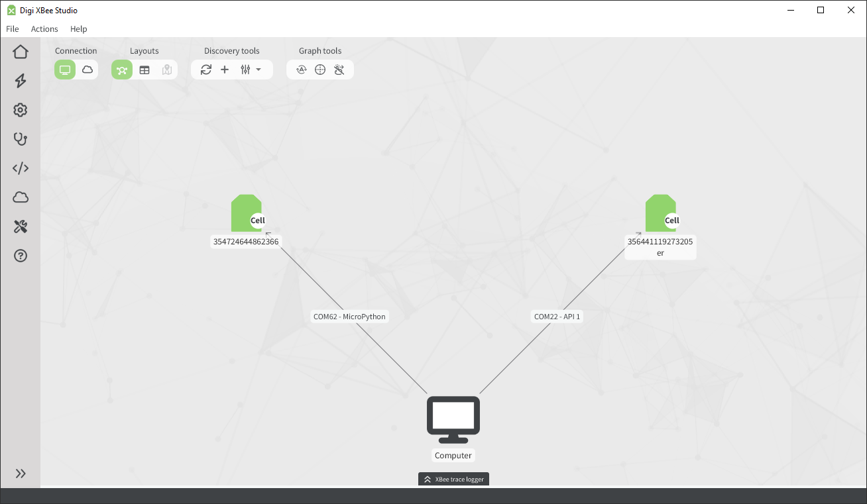Click the COM22 - API 1 connection label
This screenshot has height=504, width=867.
(557, 317)
